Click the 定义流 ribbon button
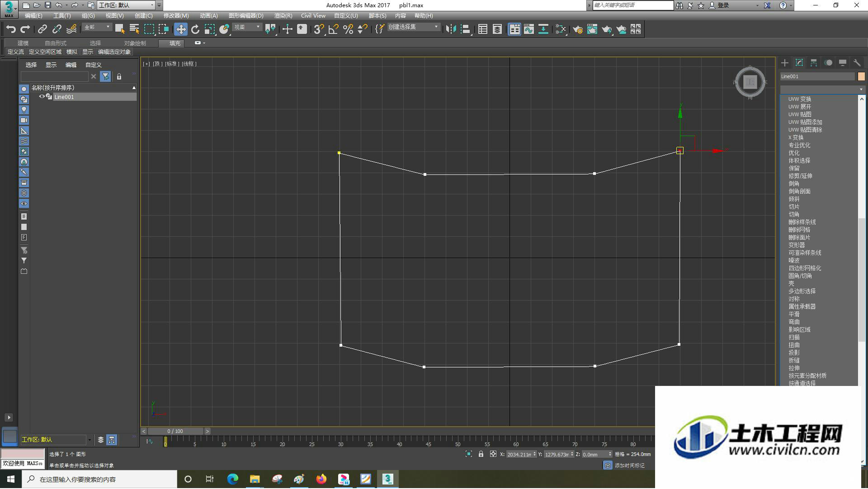 click(x=16, y=52)
